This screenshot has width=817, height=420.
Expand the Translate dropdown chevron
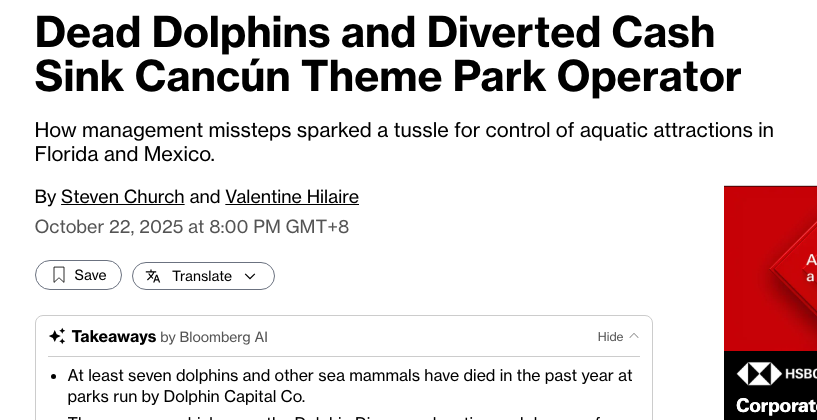pyautogui.click(x=250, y=276)
